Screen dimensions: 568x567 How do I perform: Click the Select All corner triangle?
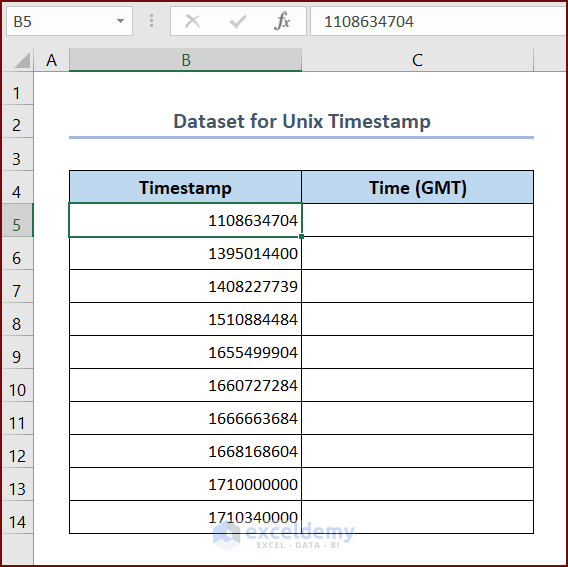(x=22, y=60)
